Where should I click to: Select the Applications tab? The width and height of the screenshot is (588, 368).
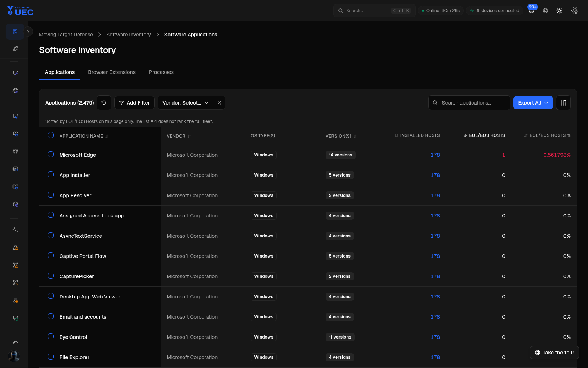coord(60,72)
